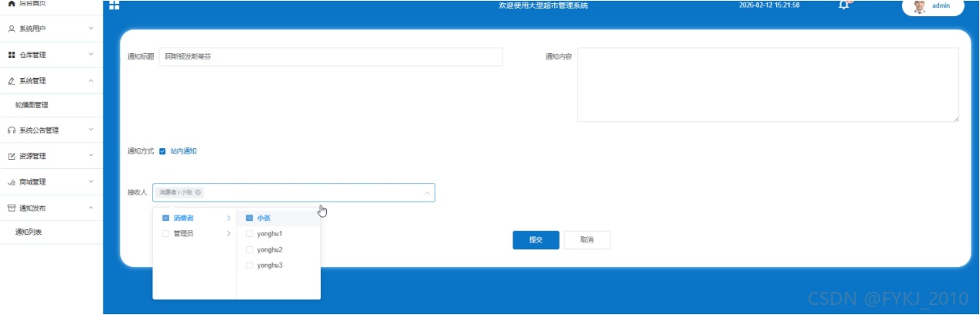980x315 pixels.
Task: Expand the 资源管理 sidebar menu
Action: pyautogui.click(x=91, y=156)
